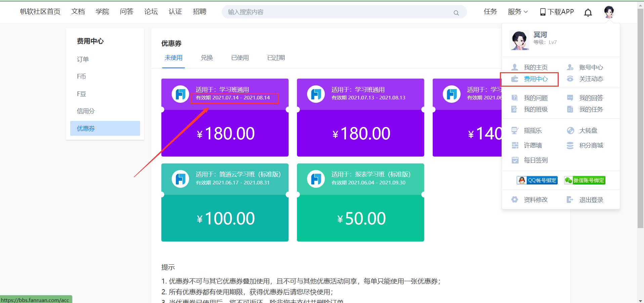Click the 我的主页 person icon

[x=515, y=67]
